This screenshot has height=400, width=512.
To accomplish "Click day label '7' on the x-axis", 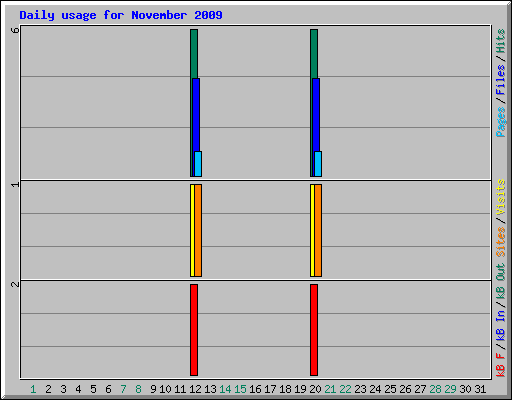I will click(x=123, y=389).
